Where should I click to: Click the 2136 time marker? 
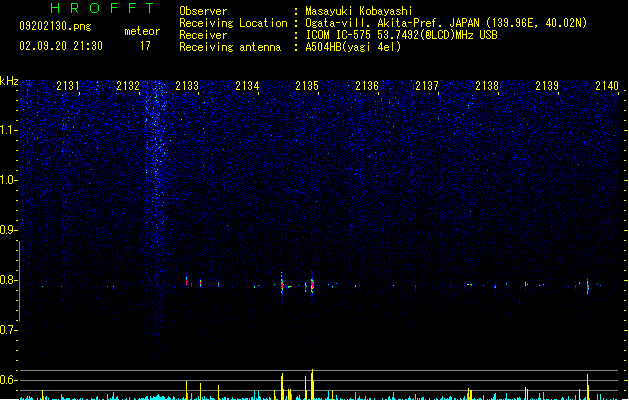pos(367,85)
